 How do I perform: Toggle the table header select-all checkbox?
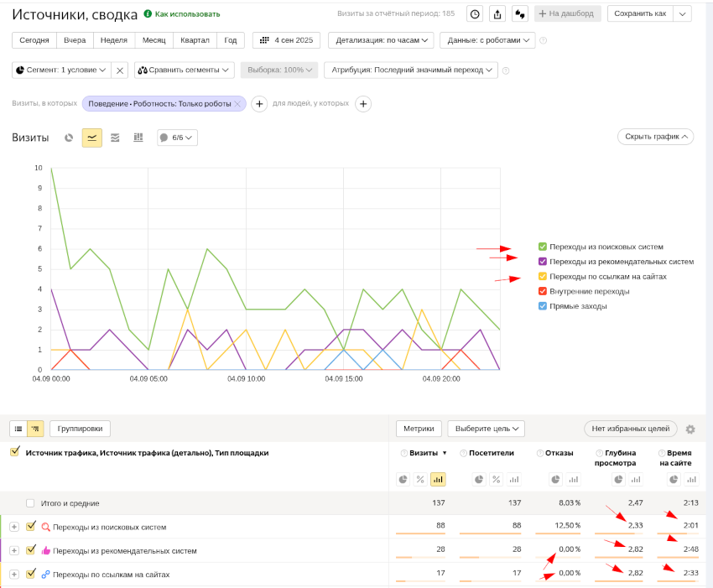click(x=15, y=451)
